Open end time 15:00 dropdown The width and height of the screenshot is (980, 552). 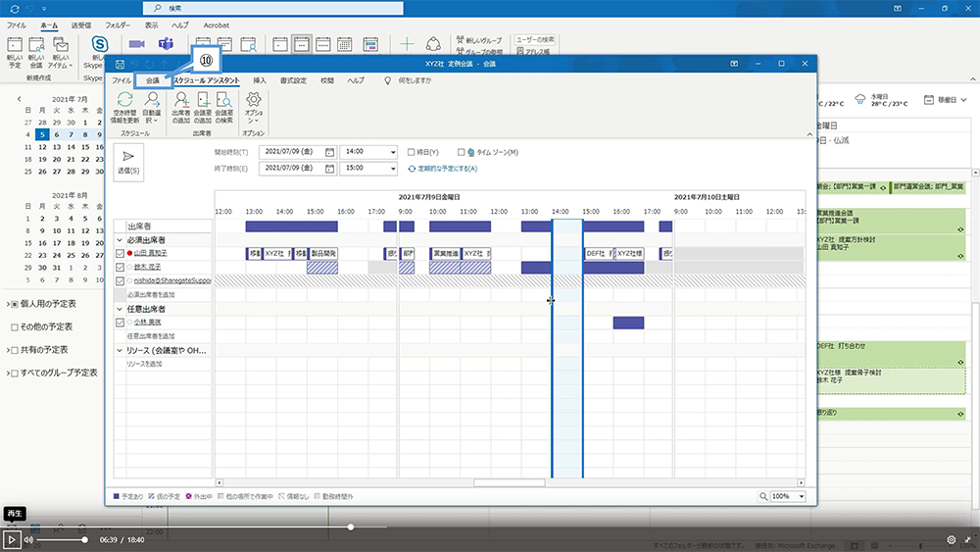(x=393, y=169)
